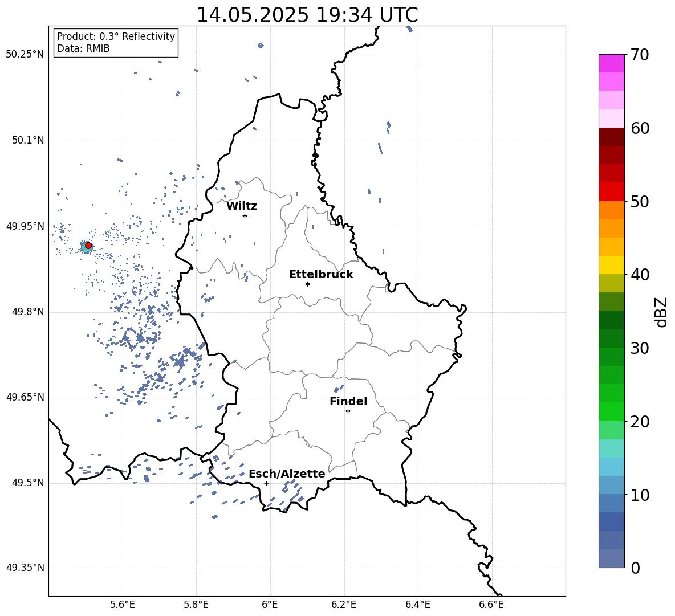
Task: Click colorbar tick label '40'
Action: 640,275
